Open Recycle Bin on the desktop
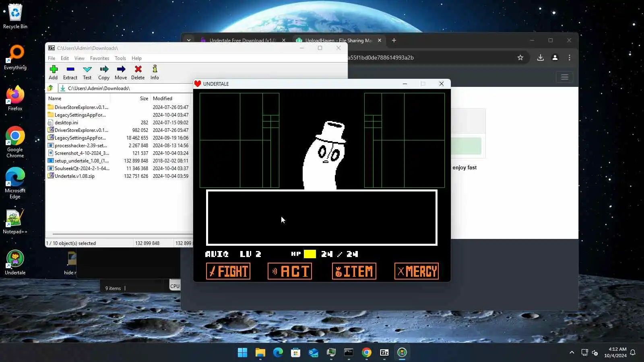644x362 pixels. point(15,16)
